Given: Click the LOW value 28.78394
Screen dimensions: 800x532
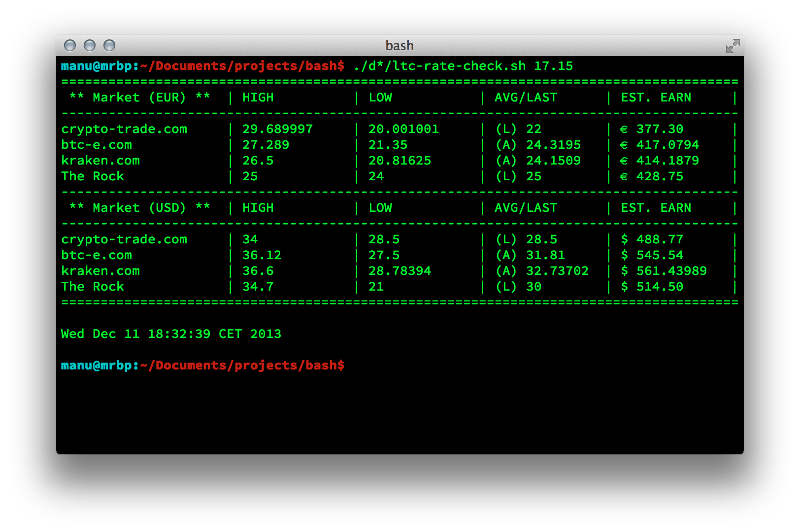Looking at the screenshot, I should (400, 271).
